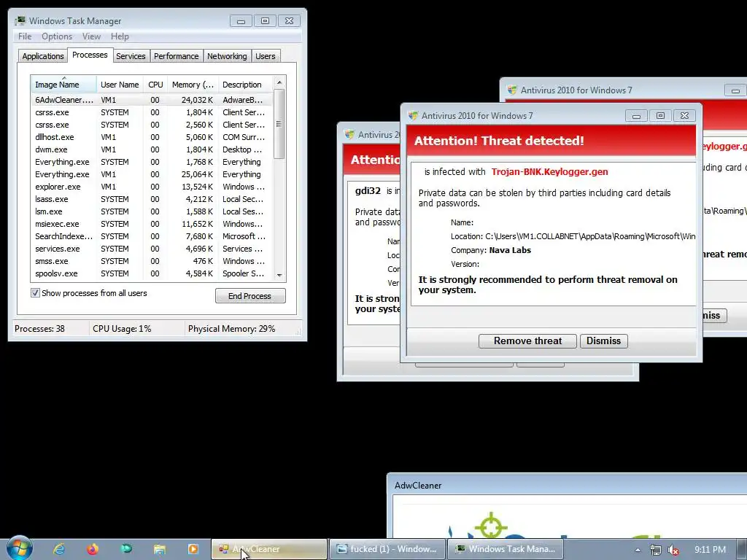Viewport: 747px width, 560px height.
Task: Dismiss the front Antivirus 2010 alert
Action: point(603,341)
